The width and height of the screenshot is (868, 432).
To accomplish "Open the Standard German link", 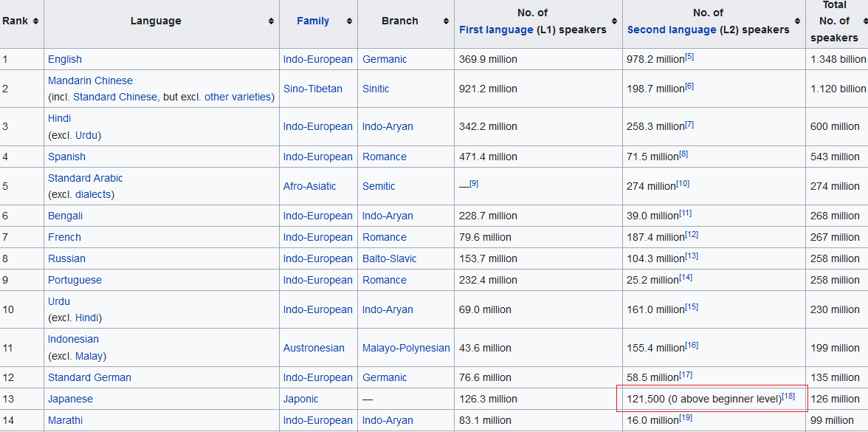I will (90, 378).
